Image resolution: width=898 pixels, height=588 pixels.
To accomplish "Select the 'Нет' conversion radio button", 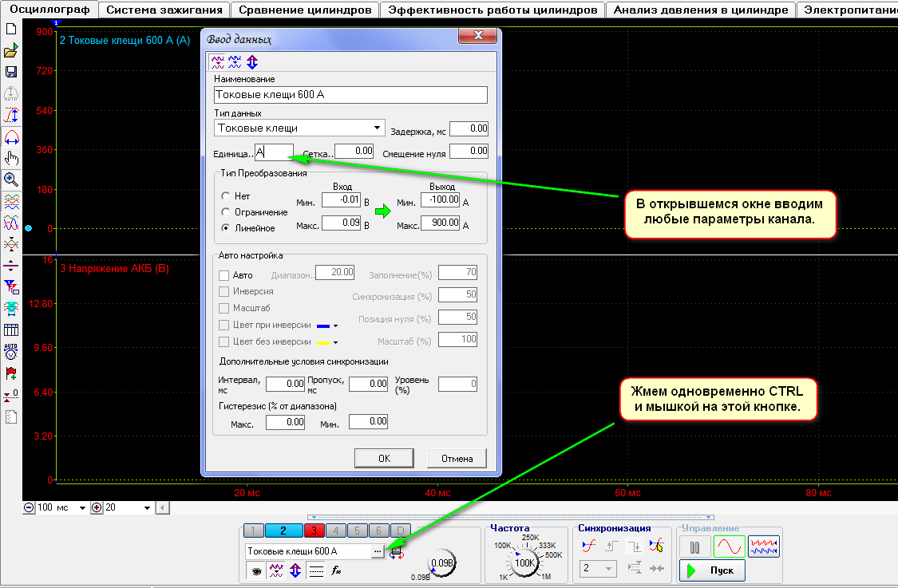I will coord(226,195).
